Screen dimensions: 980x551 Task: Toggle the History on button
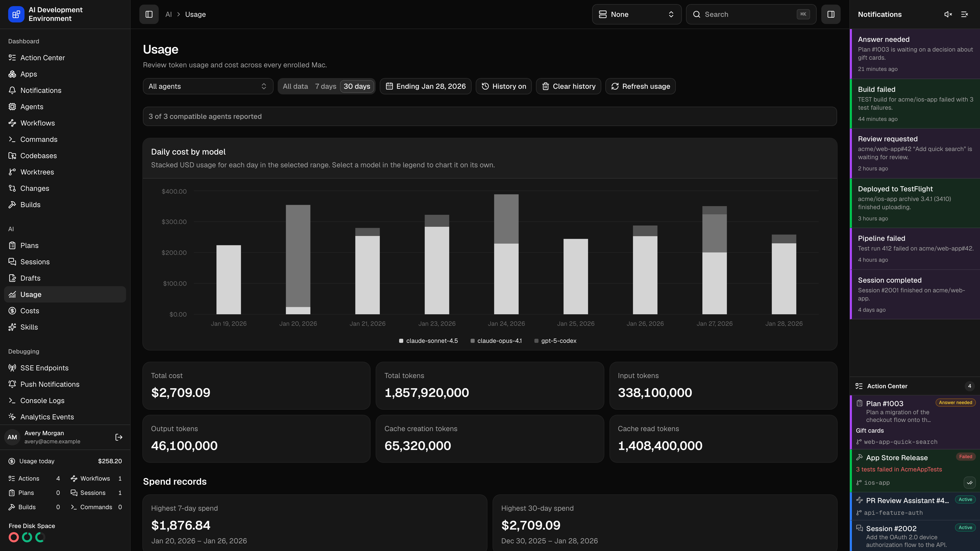[503, 86]
